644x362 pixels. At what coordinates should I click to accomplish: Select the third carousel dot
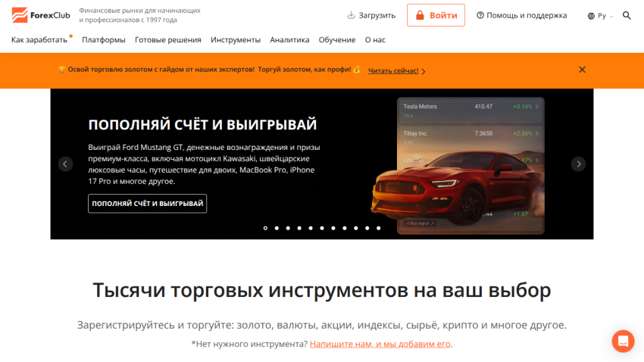click(x=288, y=228)
